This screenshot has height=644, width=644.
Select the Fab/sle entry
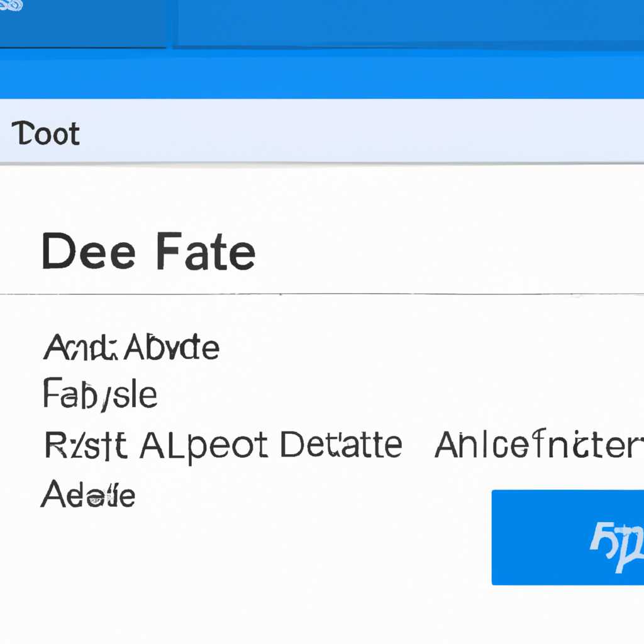[100, 394]
